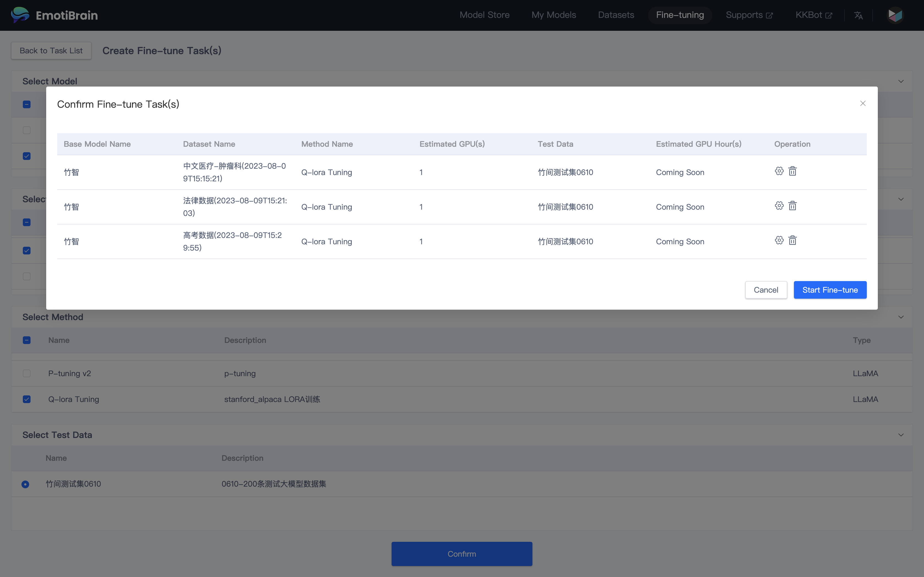Collapse the Select Model section chevron
Screen dimensions: 924x577
tap(901, 81)
